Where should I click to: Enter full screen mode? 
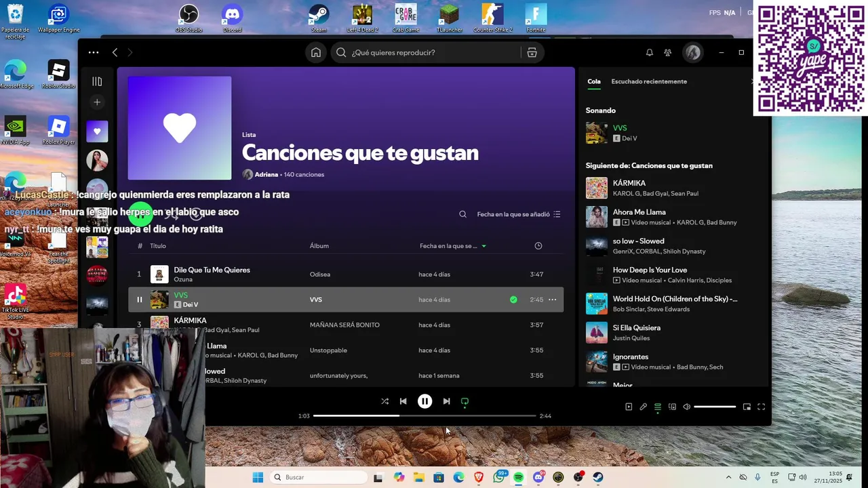[761, 407]
